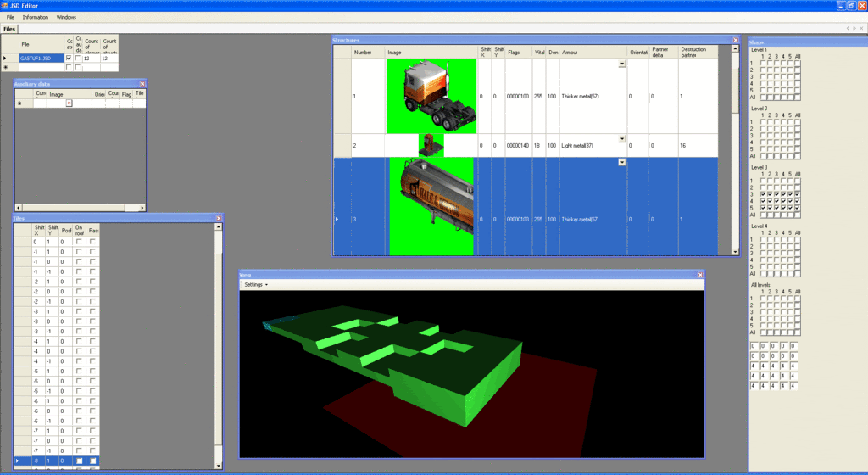Click selected row arrow at bottom of Tiles grid
This screenshot has height=475, width=868.
(x=18, y=461)
